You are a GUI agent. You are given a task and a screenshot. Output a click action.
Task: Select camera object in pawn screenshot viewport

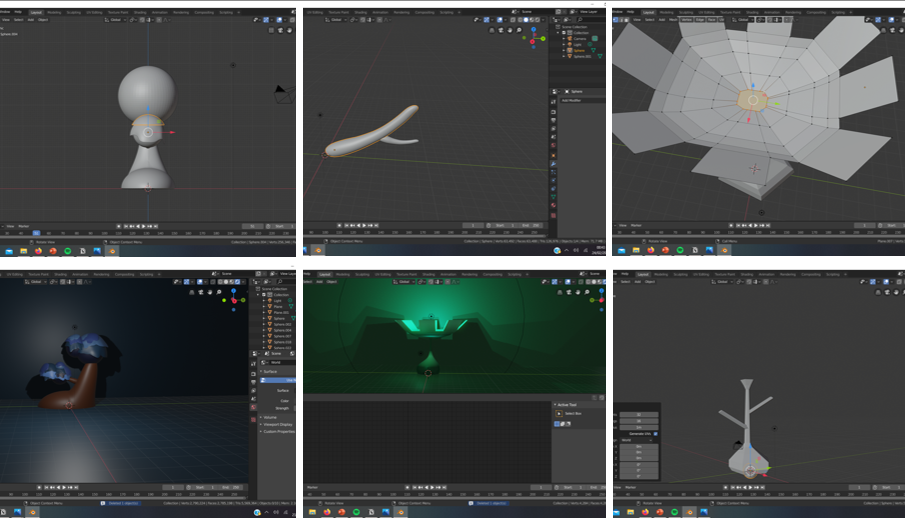tap(283, 94)
